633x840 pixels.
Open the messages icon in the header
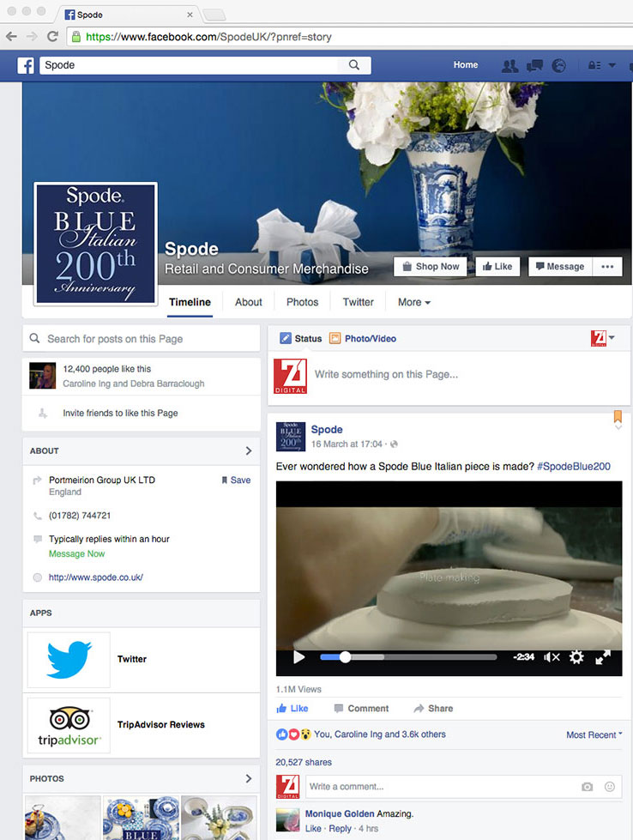pos(534,65)
